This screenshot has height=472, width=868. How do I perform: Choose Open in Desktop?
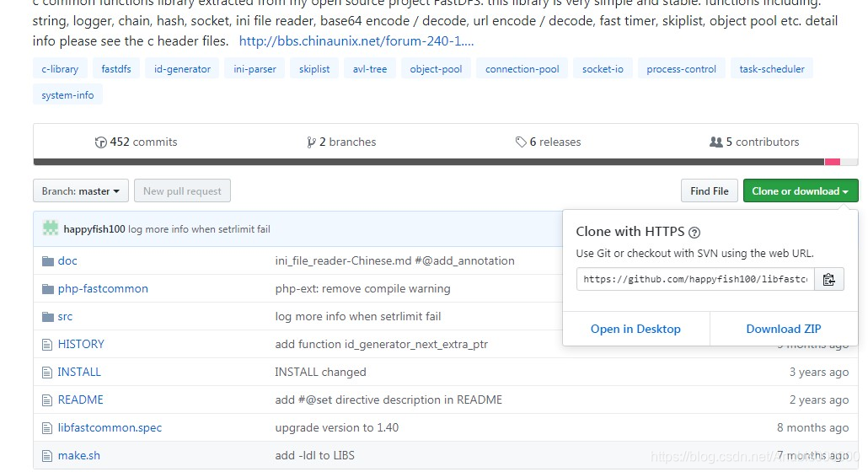click(x=635, y=329)
